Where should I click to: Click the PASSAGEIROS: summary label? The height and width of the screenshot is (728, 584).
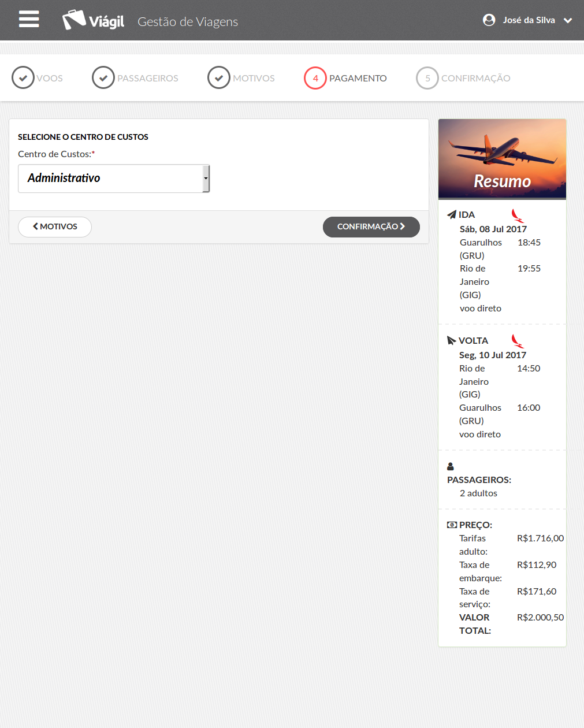tap(479, 480)
